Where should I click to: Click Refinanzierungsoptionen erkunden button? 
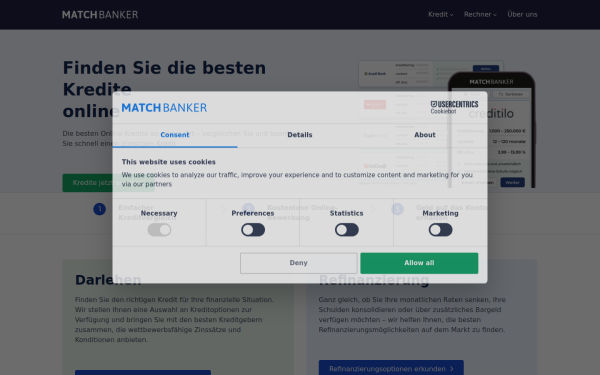pos(391,368)
